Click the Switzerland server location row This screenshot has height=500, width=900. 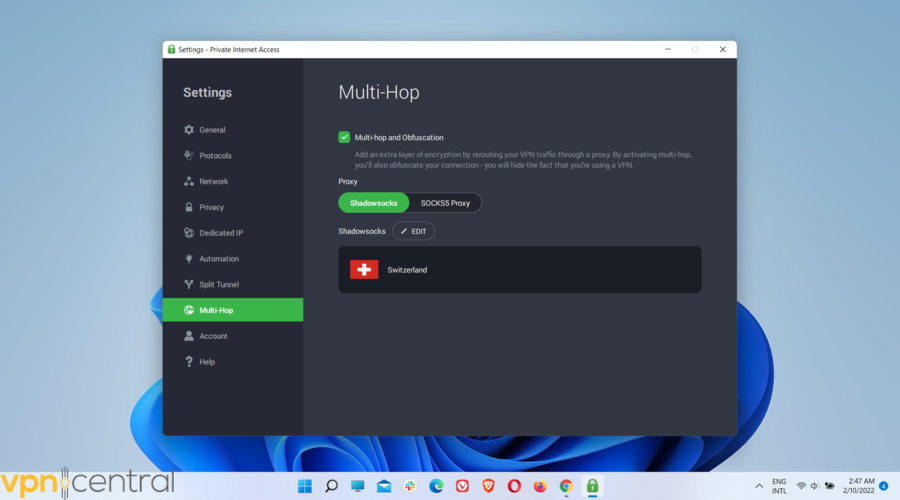click(519, 270)
